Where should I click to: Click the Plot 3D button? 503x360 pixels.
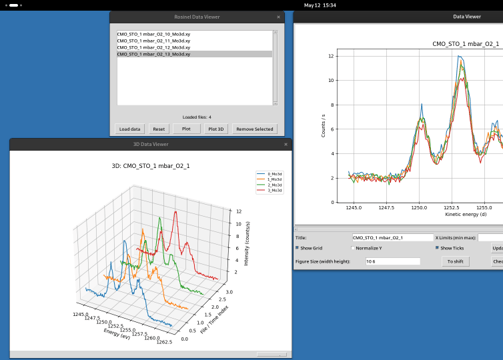[216, 129]
